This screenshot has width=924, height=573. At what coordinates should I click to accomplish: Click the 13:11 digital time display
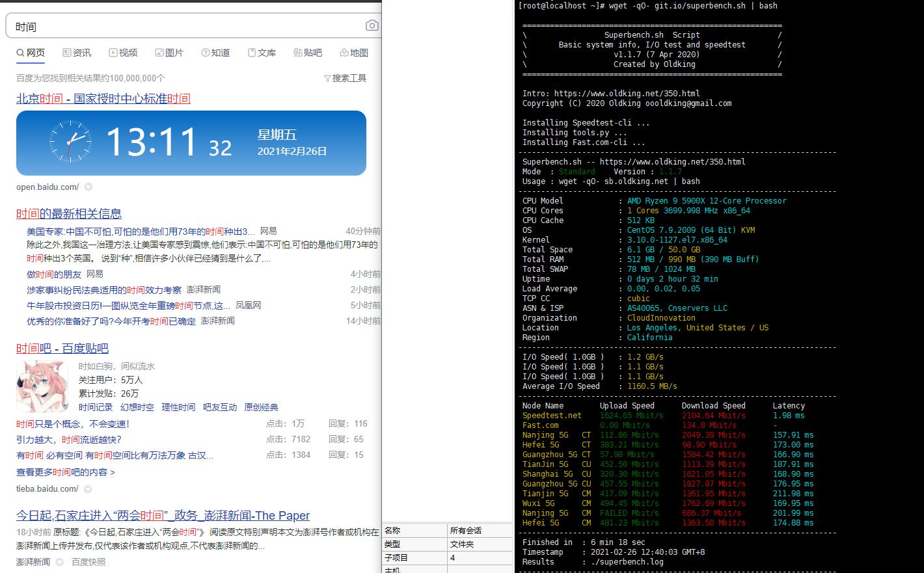151,142
